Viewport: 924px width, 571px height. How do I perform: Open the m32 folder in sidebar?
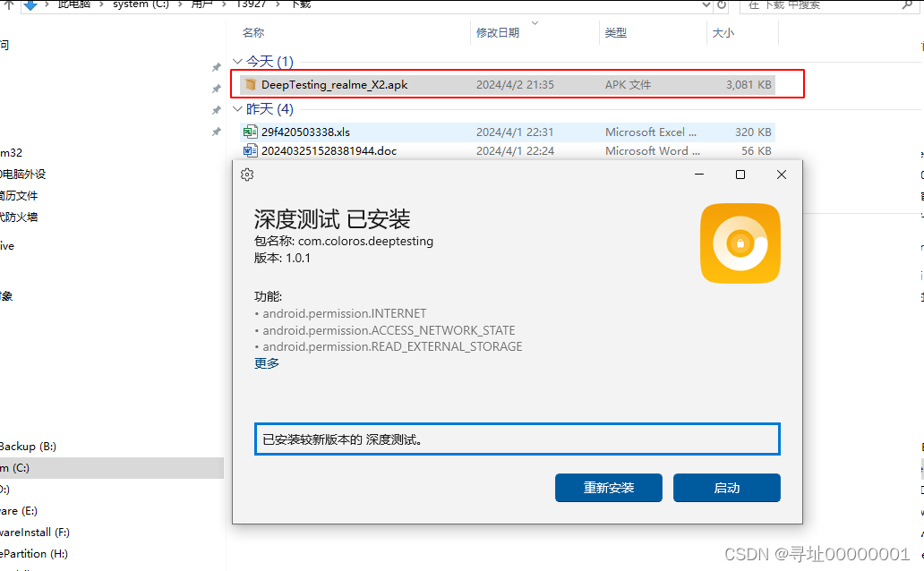[12, 153]
